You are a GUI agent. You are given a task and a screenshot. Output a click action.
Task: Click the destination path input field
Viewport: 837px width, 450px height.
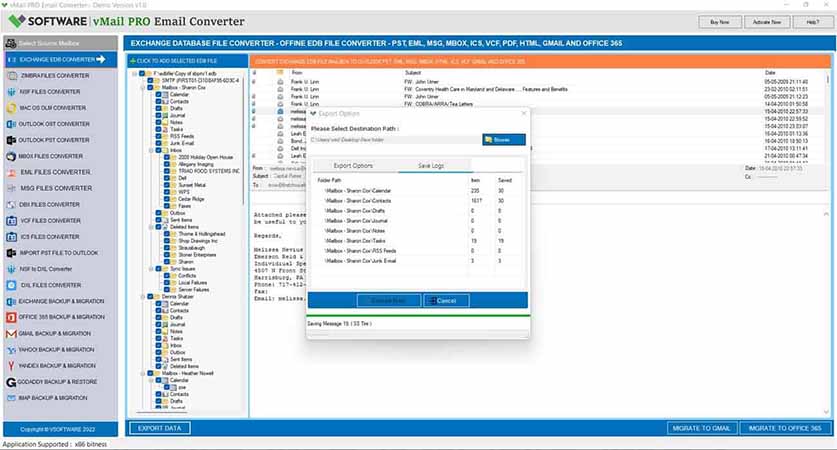(395, 140)
